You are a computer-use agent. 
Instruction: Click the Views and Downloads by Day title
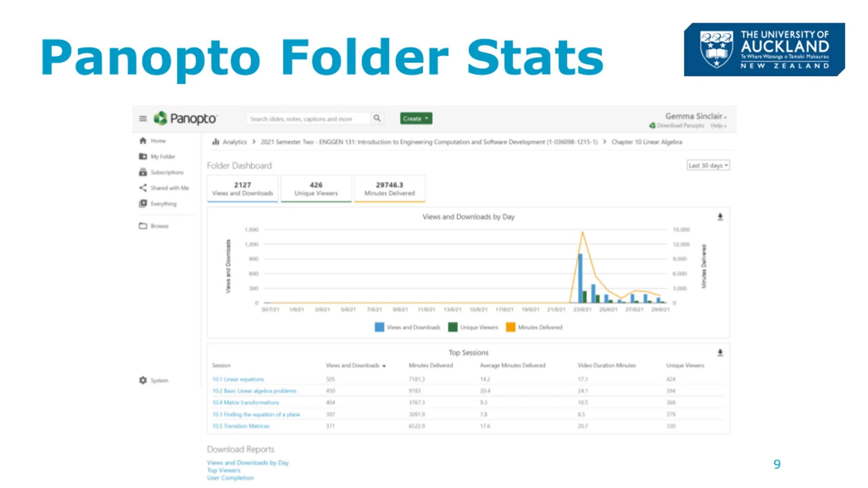point(468,217)
